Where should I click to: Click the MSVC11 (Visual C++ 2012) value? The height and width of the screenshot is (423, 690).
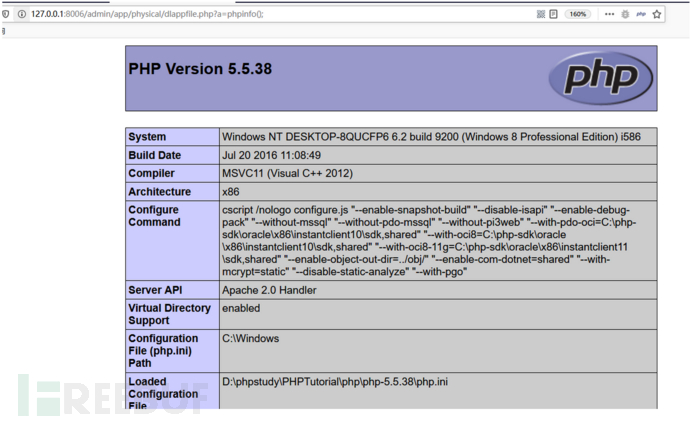(x=287, y=173)
